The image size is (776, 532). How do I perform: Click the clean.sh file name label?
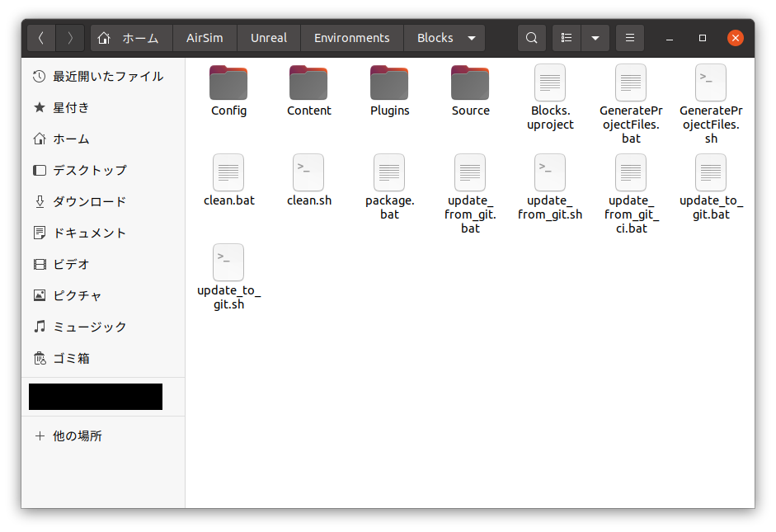tap(309, 200)
